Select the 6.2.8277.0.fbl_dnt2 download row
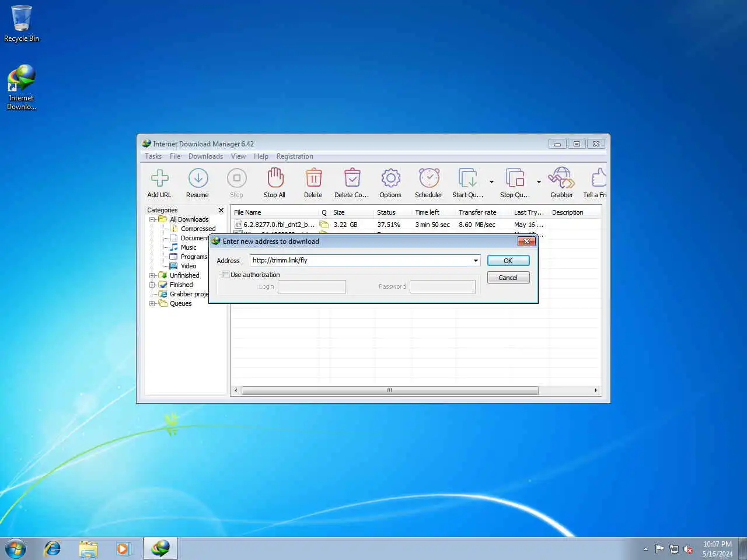 tap(416, 225)
